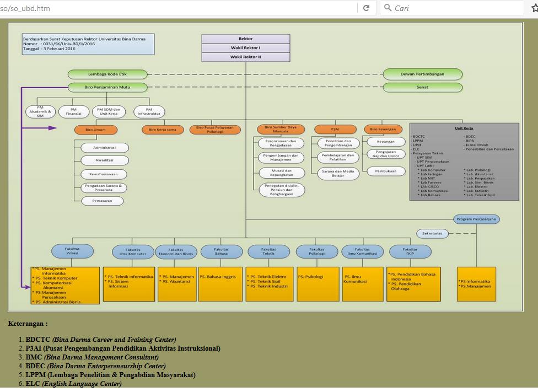Reload the page with the refresh icon
Image resolution: width=538 pixels, height=392 pixels.
click(x=366, y=8)
